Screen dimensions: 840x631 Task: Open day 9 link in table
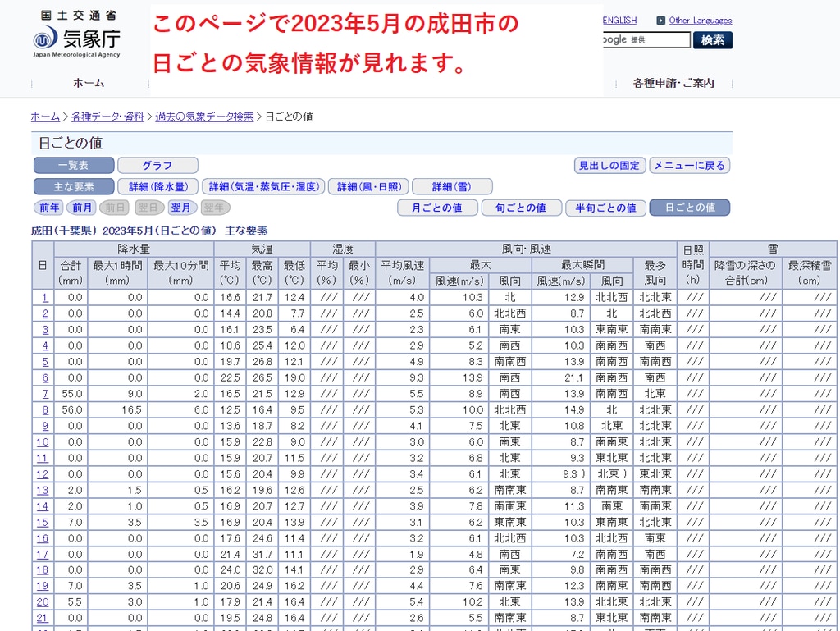pyautogui.click(x=45, y=427)
